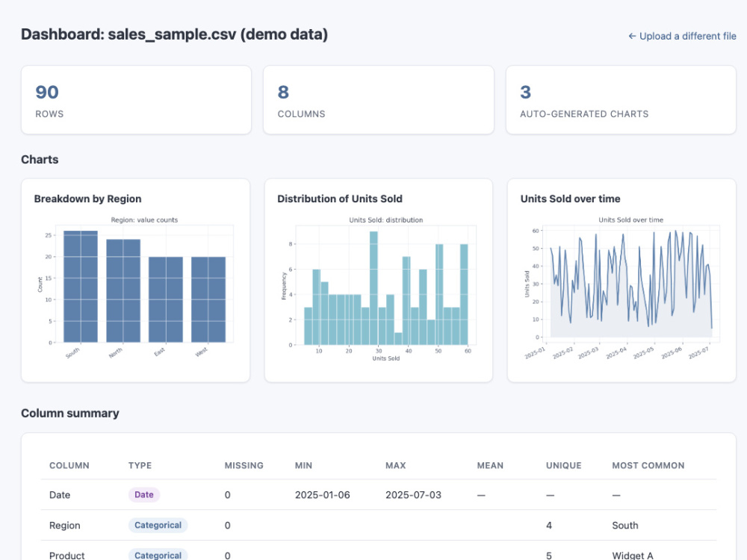The width and height of the screenshot is (747, 560).
Task: Click the 'Breakdown by Region' card title
Action: coord(87,199)
